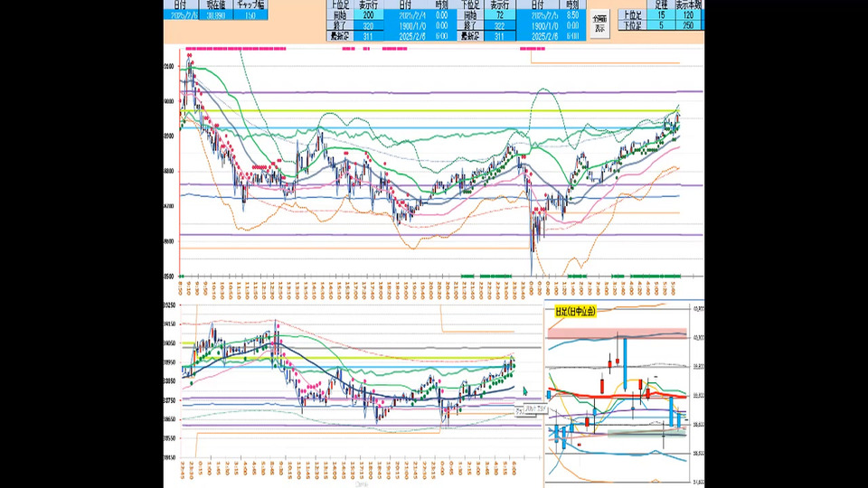
Task: Edit the 下位足 表示本数 value 250
Action: [x=689, y=25]
